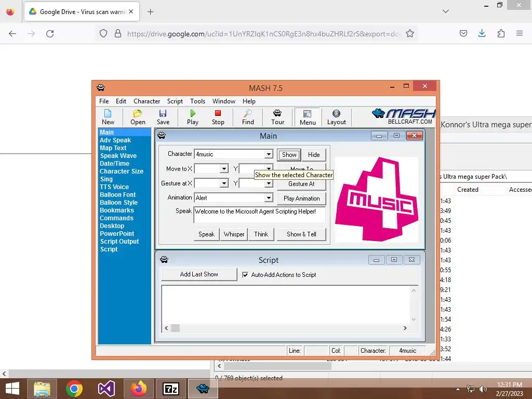The image size is (532, 399).
Task: Select Adv Speak in the sidebar
Action: click(x=115, y=140)
